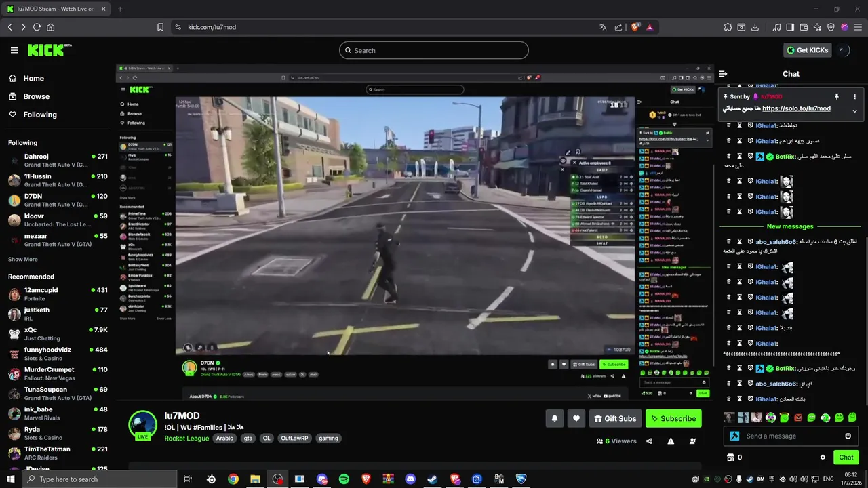Click the OutLawRP tag
Image resolution: width=868 pixels, height=488 pixels.
coord(294,439)
